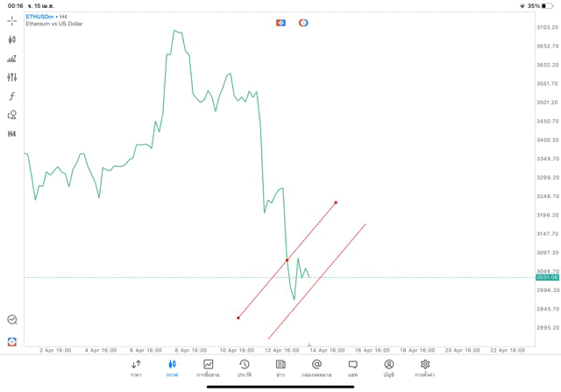Open the candlestick chart type selector
Viewport: 561px width, 392px height.
point(11,39)
